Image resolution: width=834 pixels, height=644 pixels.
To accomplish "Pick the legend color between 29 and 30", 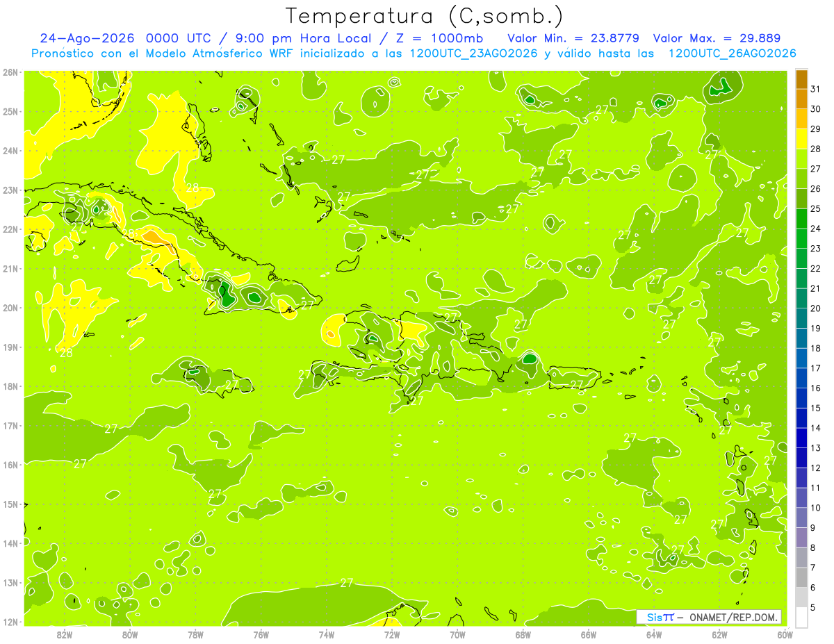I will pyautogui.click(x=801, y=119).
